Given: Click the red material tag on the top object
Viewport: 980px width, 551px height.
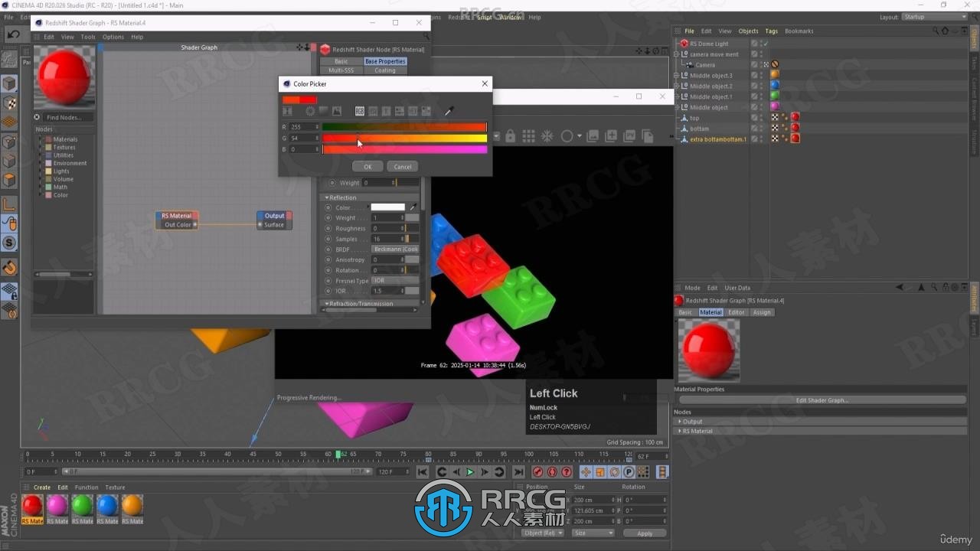Looking at the screenshot, I should [x=795, y=118].
